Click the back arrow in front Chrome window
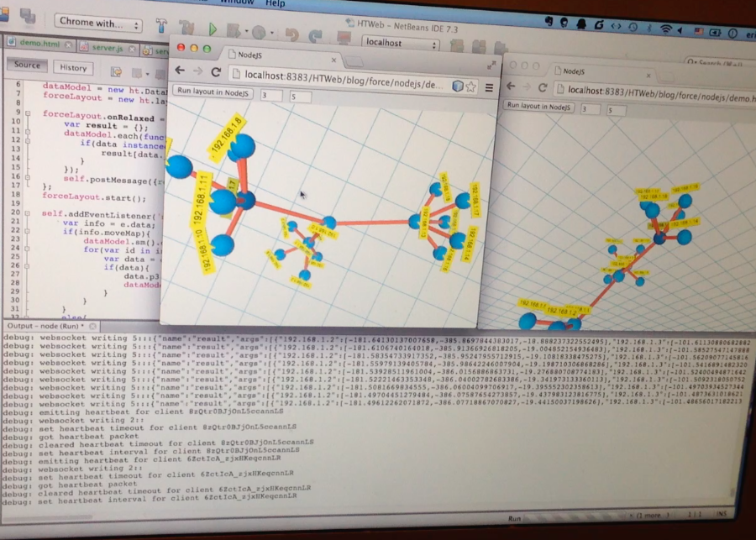The width and height of the screenshot is (756, 540). tap(178, 71)
